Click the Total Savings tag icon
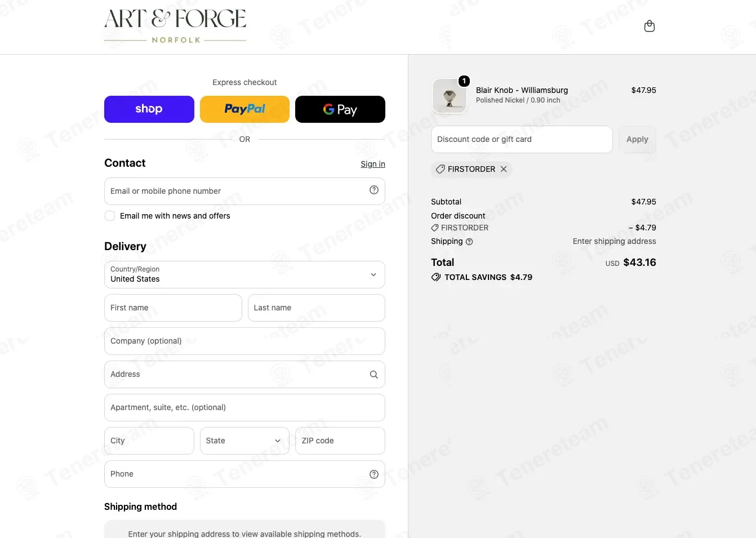 click(x=436, y=277)
